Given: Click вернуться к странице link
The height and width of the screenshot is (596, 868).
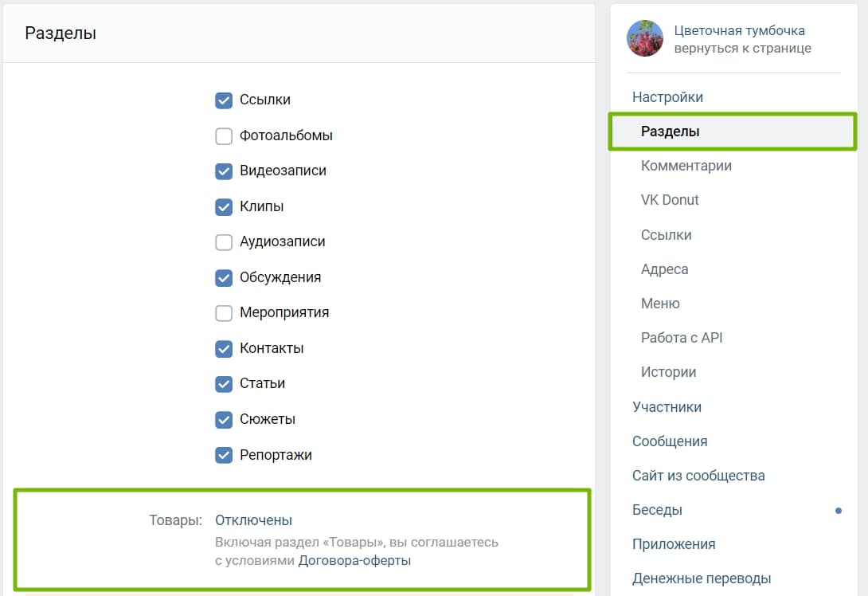Looking at the screenshot, I should 742,48.
